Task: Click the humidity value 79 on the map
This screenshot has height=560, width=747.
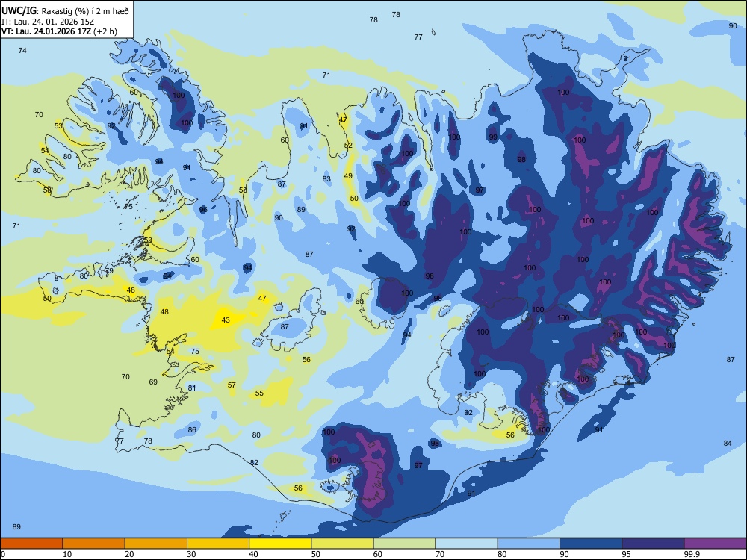Action: click(110, 271)
